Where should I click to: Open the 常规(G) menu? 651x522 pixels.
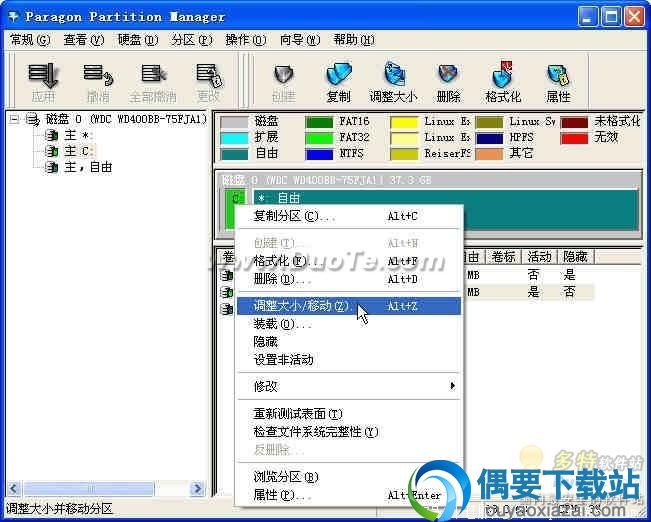click(x=30, y=40)
